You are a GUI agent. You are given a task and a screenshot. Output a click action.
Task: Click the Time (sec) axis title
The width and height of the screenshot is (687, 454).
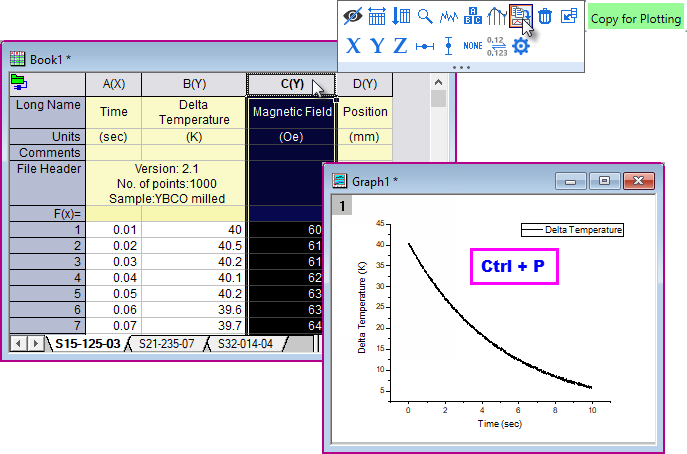coord(499,424)
